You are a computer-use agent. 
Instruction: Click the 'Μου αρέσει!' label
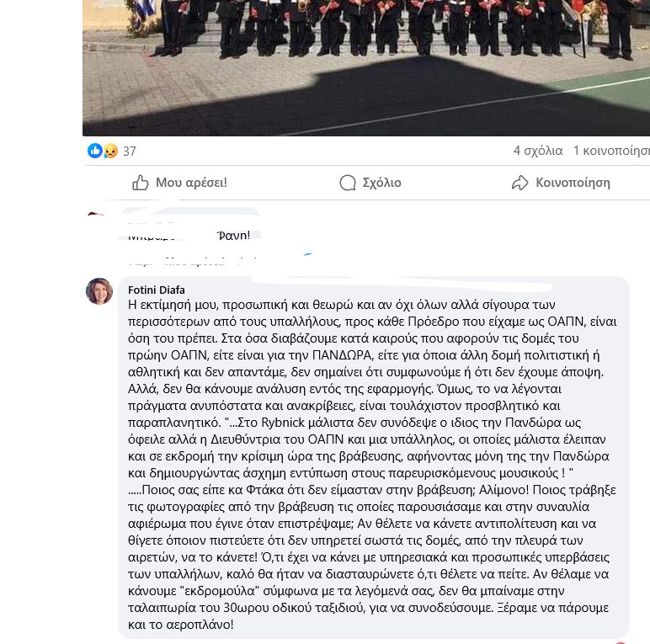point(191,183)
